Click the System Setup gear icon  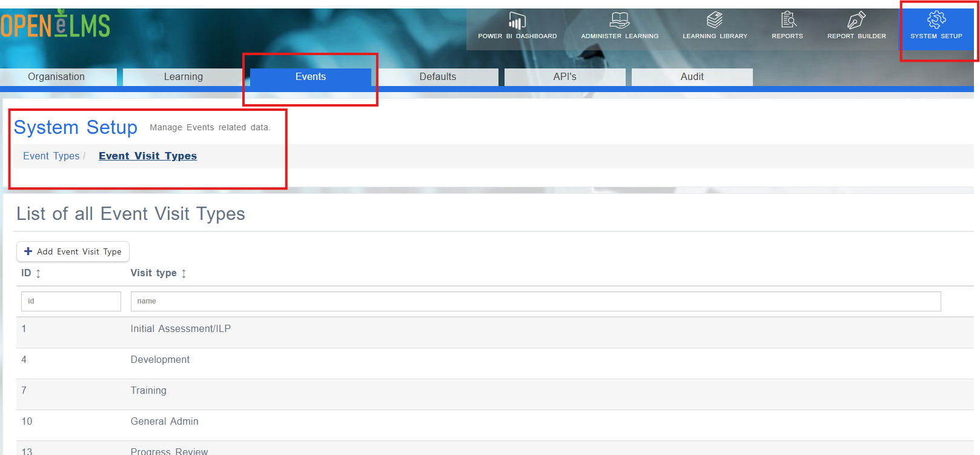pos(936,20)
